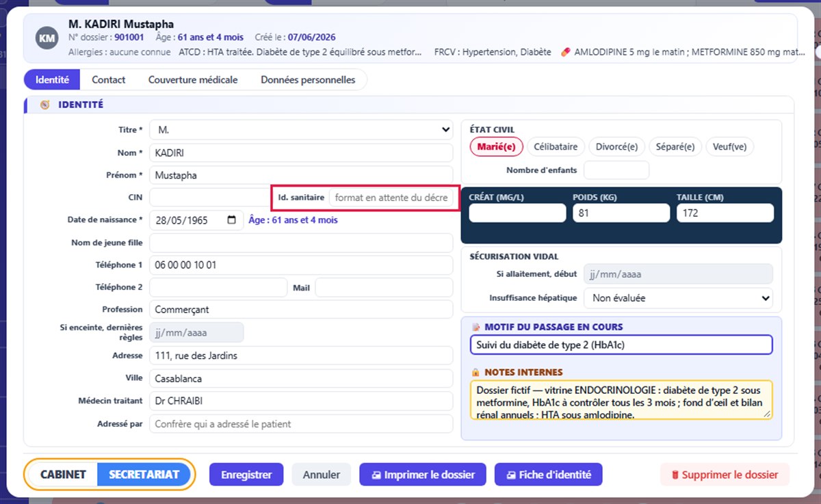821x504 pixels.
Task: Select Marié(e) civil status
Action: (x=496, y=146)
